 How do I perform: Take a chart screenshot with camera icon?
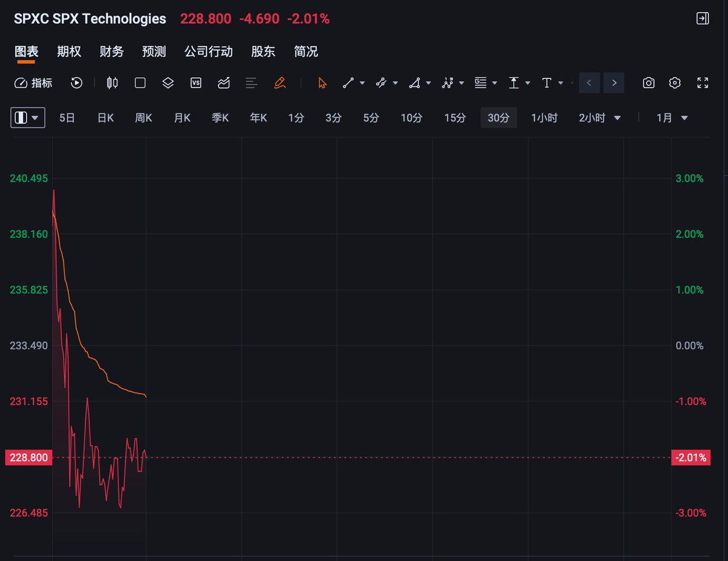649,83
